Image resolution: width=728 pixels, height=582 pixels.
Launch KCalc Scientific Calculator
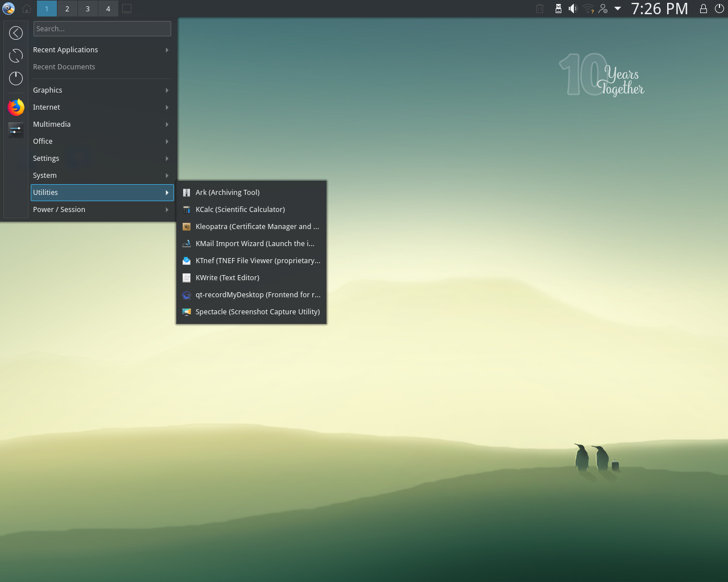coord(240,210)
